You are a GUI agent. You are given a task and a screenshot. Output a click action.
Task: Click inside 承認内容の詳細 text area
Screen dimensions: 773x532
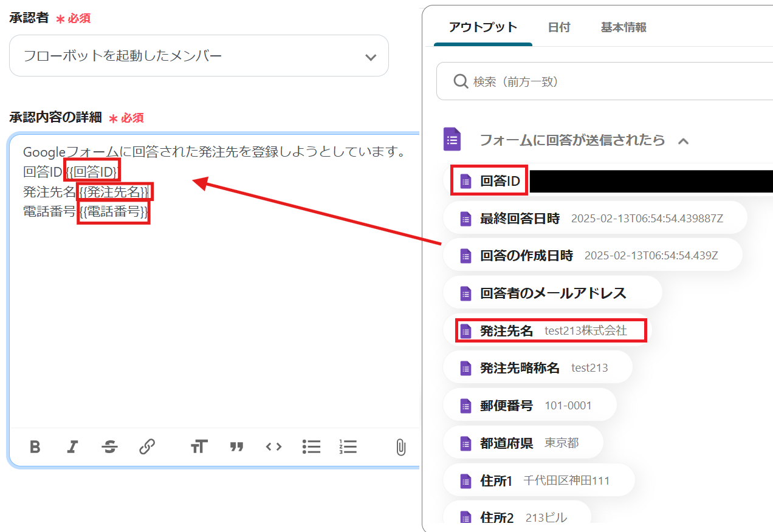click(x=213, y=316)
